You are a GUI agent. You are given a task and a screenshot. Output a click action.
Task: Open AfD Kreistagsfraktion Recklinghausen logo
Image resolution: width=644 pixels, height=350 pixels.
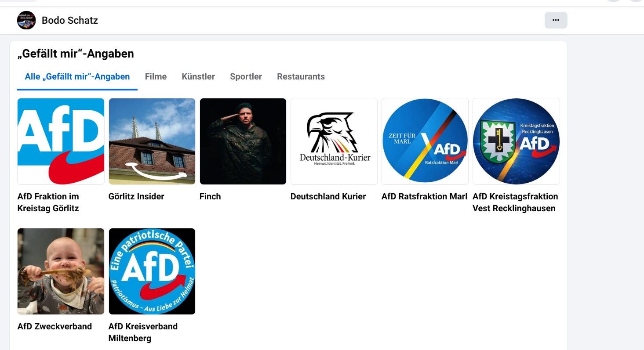(x=516, y=141)
